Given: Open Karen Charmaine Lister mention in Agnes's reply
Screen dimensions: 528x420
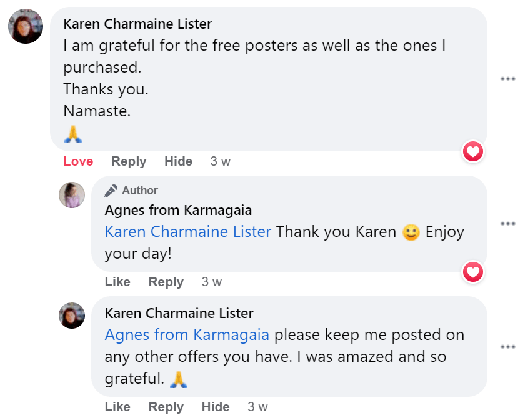Looking at the screenshot, I should (x=188, y=232).
